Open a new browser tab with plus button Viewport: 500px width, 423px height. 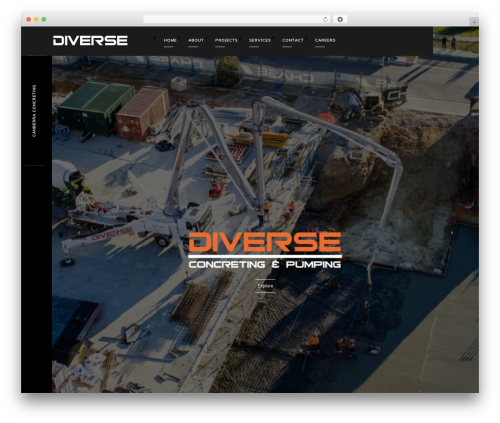[x=474, y=22]
